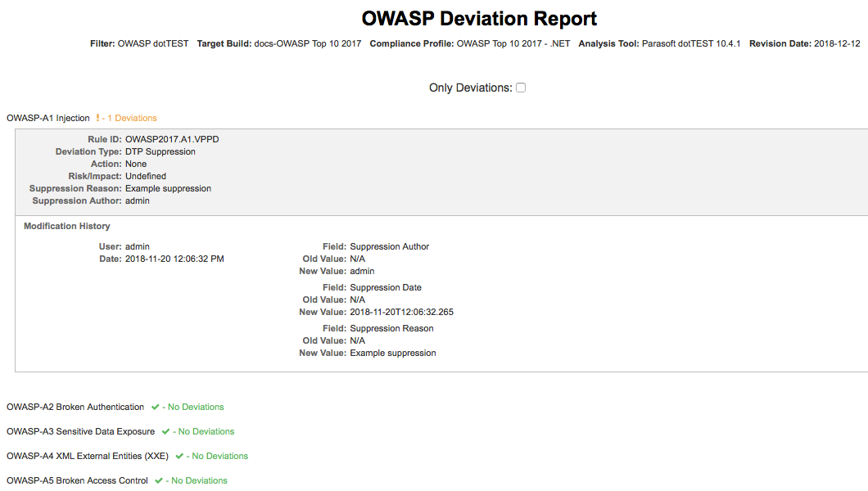
Task: Click the Suppression Author value admin
Action: coord(138,200)
